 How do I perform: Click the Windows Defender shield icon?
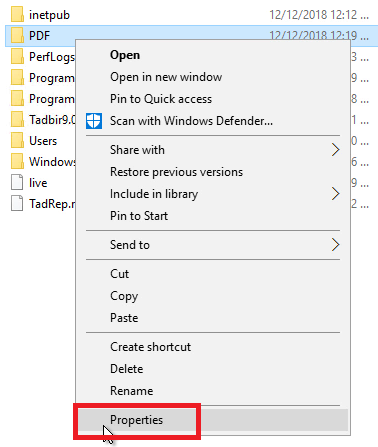(94, 121)
